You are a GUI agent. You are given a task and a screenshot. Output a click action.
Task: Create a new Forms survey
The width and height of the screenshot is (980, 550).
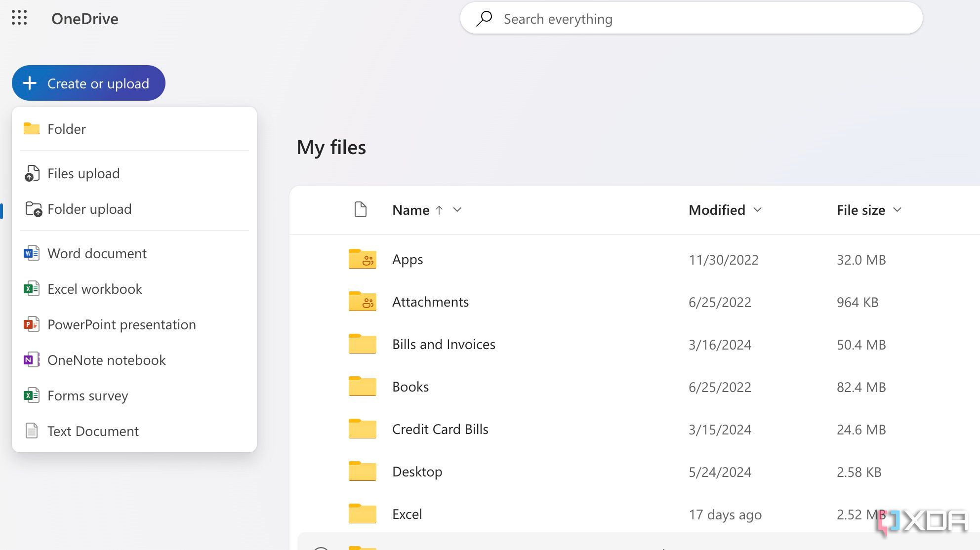click(x=134, y=395)
